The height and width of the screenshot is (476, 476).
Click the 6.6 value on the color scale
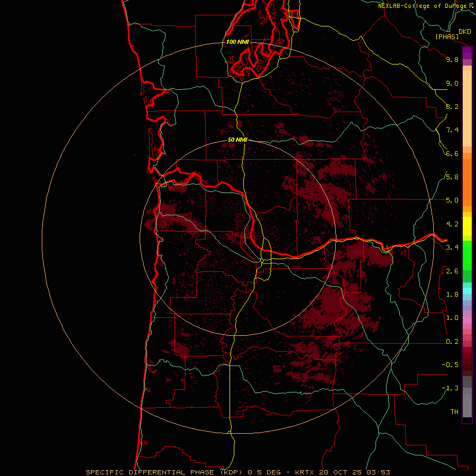pyautogui.click(x=452, y=153)
